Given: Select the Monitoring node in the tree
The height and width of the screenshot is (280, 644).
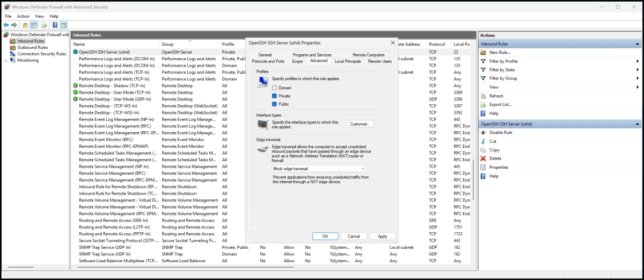Looking at the screenshot, I should tap(27, 60).
